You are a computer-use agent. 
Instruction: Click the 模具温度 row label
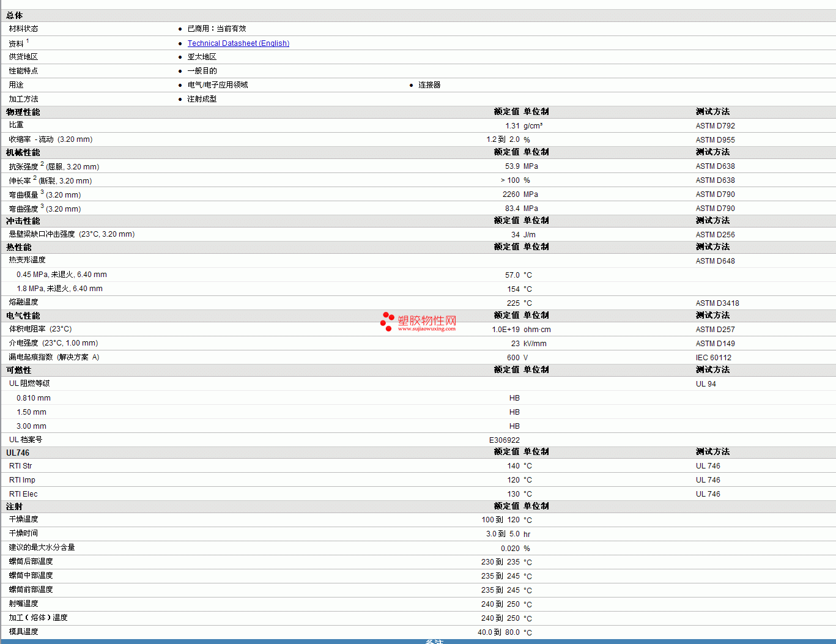point(24,632)
